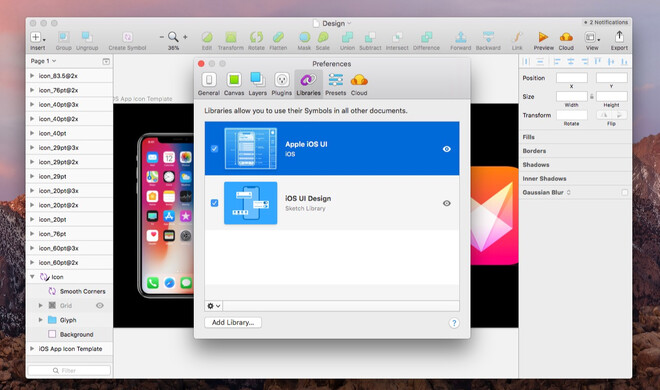Expand the icon_40pt@3x layer

[32, 104]
